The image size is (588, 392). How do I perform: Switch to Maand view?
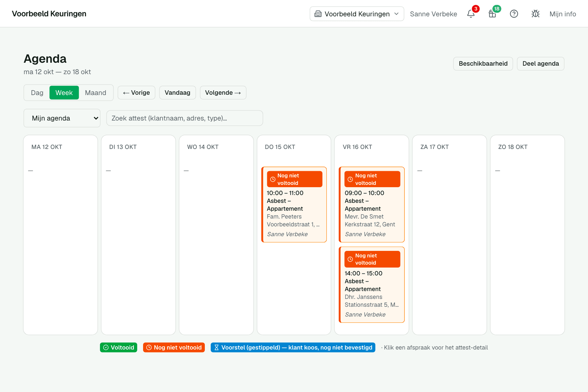pos(95,92)
